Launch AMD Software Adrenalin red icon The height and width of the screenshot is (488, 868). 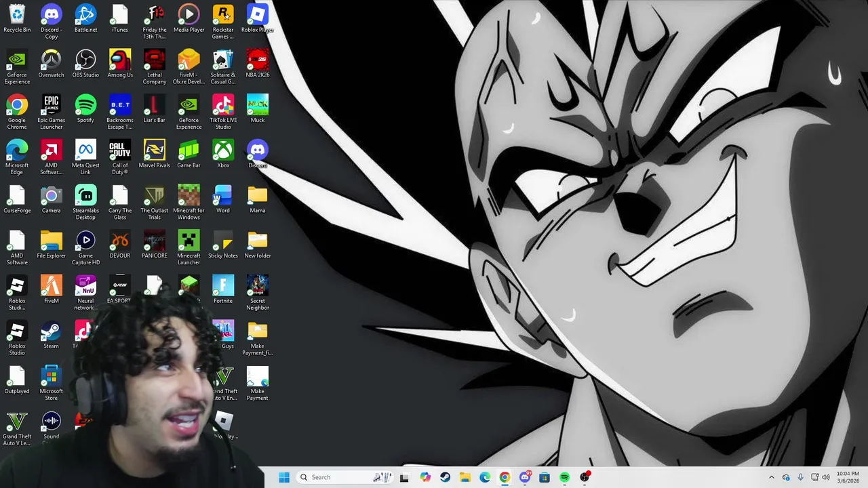[51, 157]
